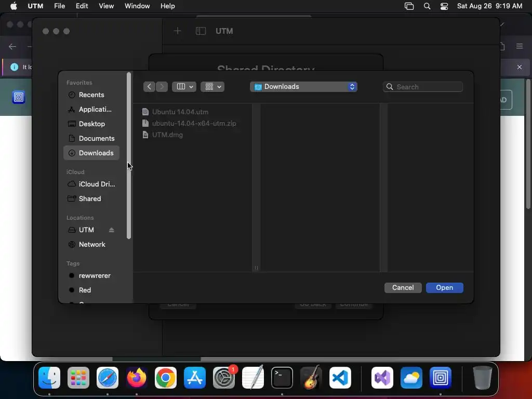Toggle the sidebar in UTM window

(201, 31)
